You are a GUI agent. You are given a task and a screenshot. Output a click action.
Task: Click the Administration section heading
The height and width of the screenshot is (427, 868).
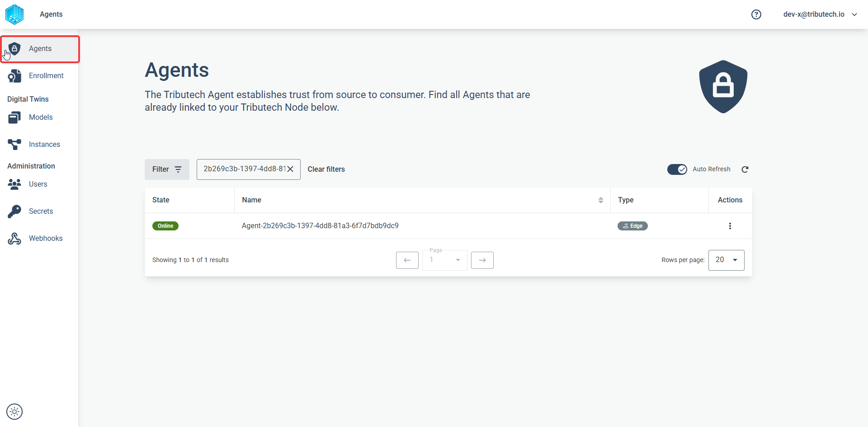pos(31,166)
